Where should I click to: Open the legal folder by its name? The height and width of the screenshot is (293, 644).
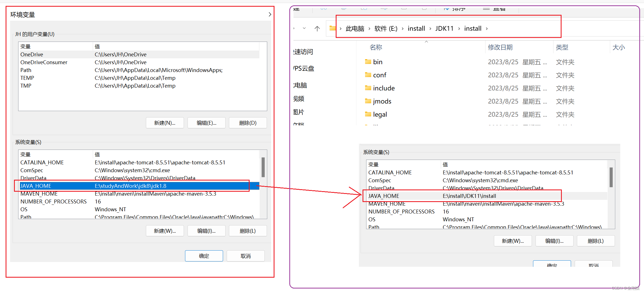click(x=380, y=114)
